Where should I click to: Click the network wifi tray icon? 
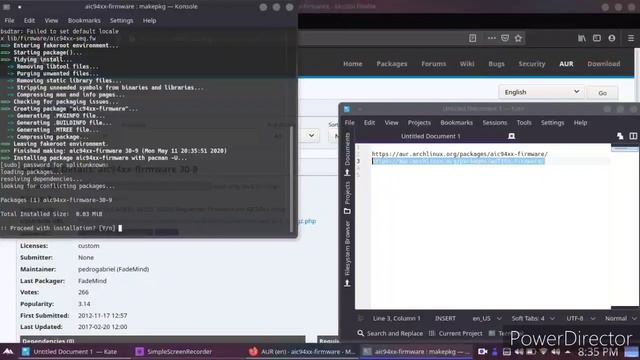[543, 351]
